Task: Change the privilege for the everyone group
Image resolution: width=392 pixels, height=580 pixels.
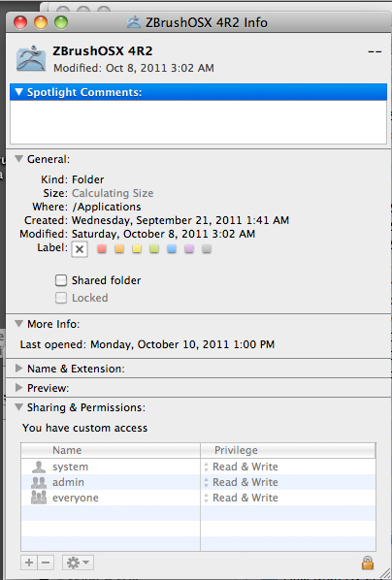Action: tap(242, 498)
